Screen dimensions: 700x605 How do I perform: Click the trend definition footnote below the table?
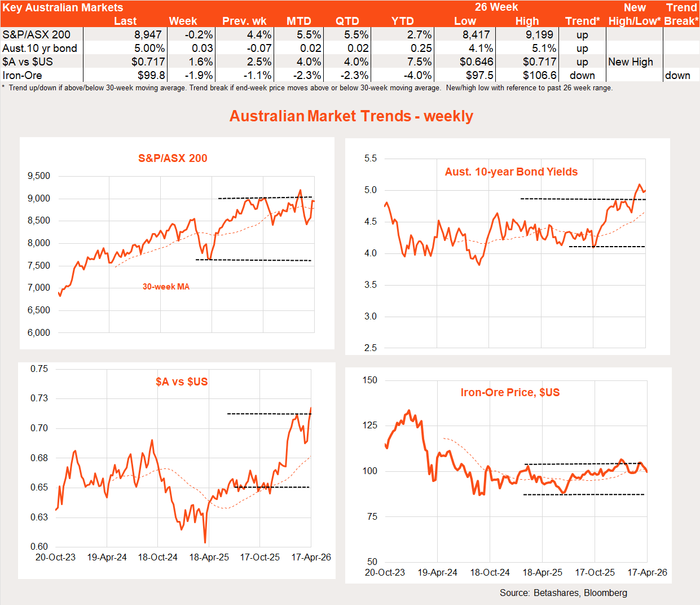click(307, 88)
